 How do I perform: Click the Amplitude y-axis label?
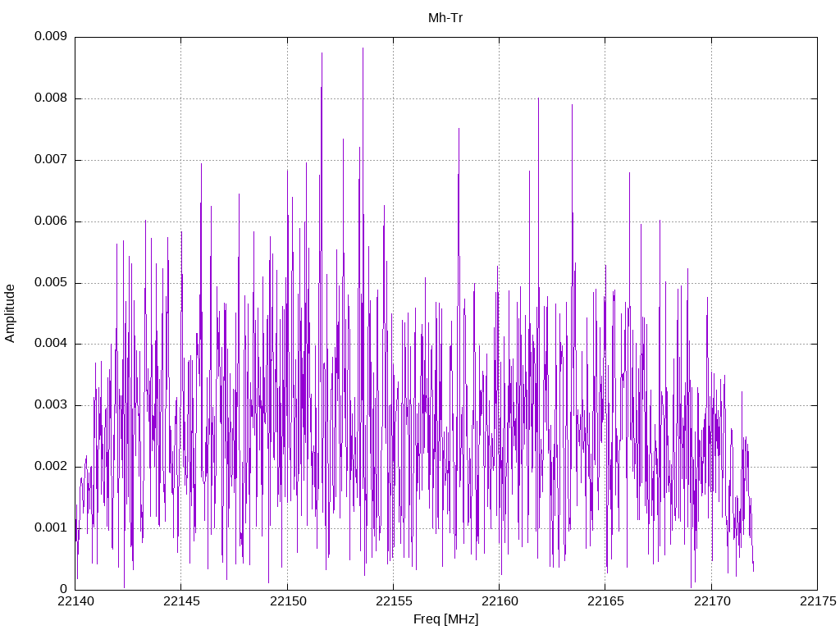[10, 313]
